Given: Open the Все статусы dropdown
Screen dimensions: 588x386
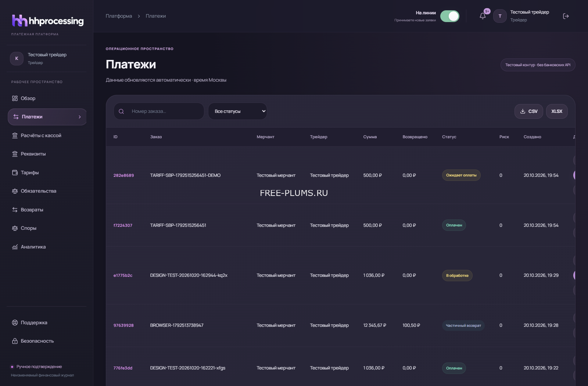Looking at the screenshot, I should pos(237,111).
